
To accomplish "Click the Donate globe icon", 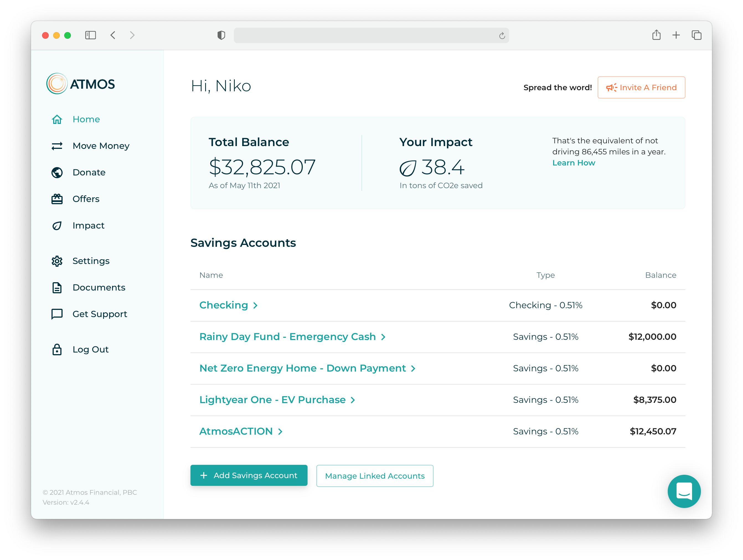I will tap(57, 173).
